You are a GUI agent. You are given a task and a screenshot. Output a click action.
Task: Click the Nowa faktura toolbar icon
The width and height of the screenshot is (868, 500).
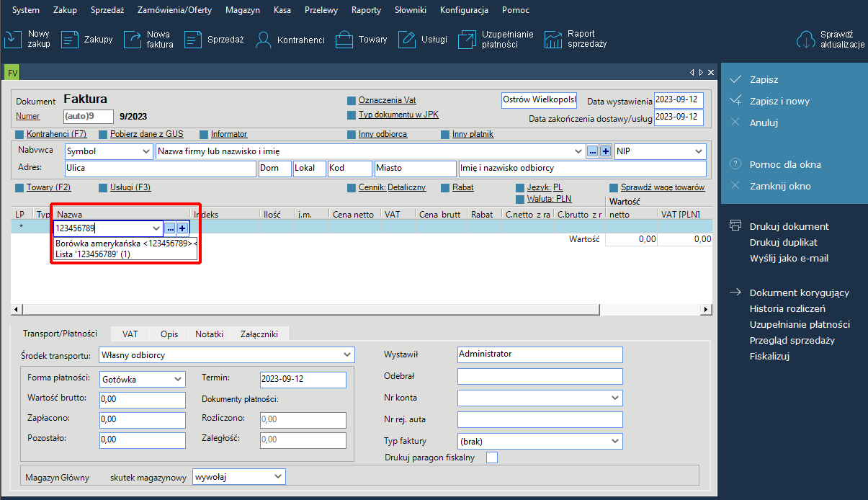133,39
